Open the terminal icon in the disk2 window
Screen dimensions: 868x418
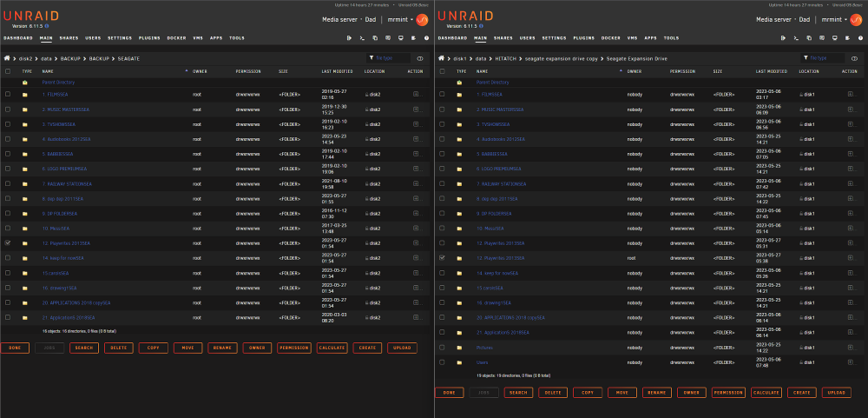pyautogui.click(x=362, y=38)
